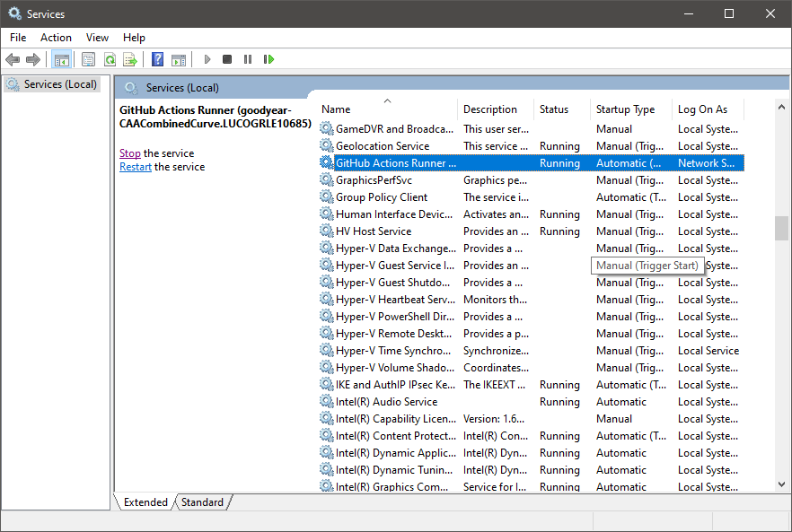This screenshot has height=532, width=792.
Task: Stop the service using the square icon
Action: point(227,59)
